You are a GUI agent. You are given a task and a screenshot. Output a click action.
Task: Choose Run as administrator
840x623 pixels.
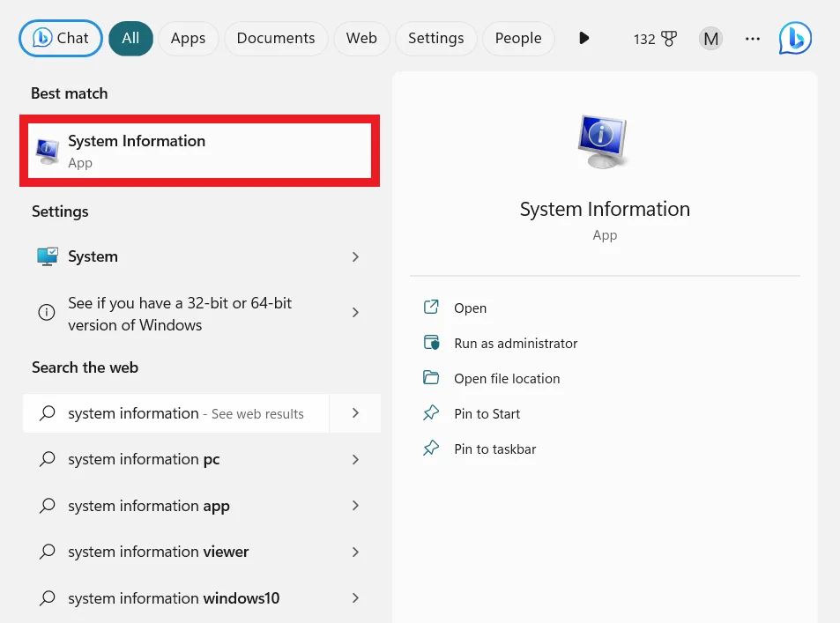[516, 343]
